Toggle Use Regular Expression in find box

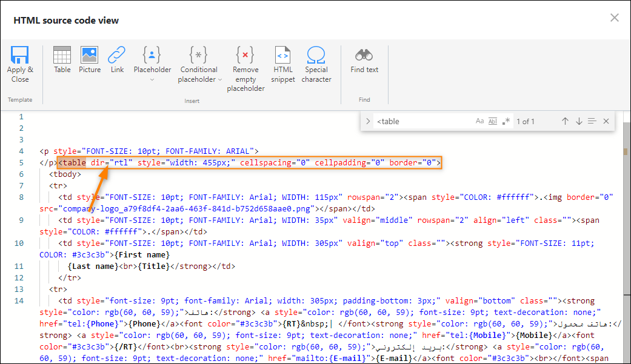[506, 121]
